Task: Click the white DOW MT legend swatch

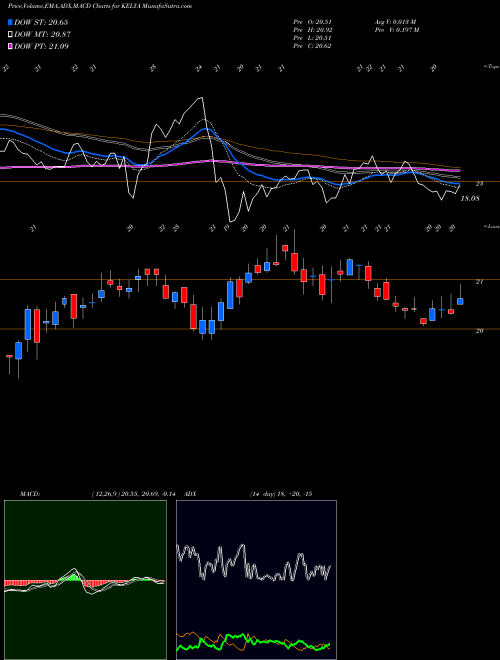Action: pyautogui.click(x=10, y=34)
